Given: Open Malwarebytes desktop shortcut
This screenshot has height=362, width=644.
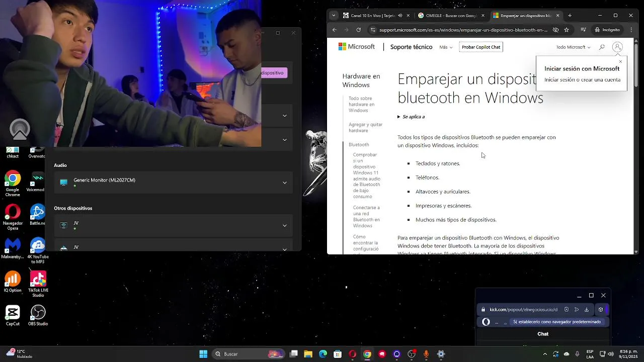Looking at the screenshot, I should click(13, 248).
